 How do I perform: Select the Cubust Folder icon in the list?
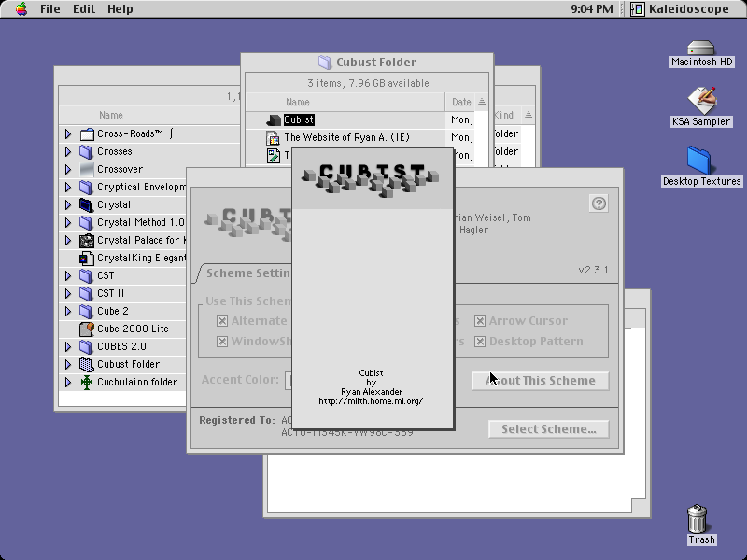(x=86, y=364)
